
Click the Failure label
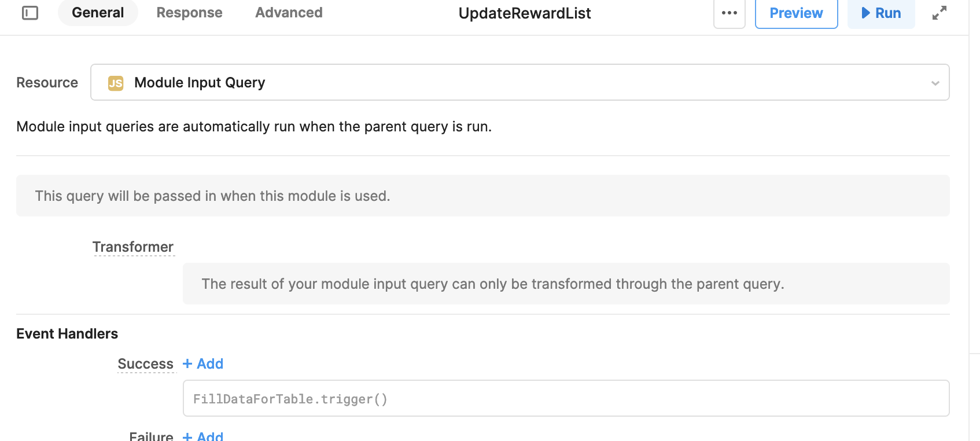pyautogui.click(x=151, y=436)
